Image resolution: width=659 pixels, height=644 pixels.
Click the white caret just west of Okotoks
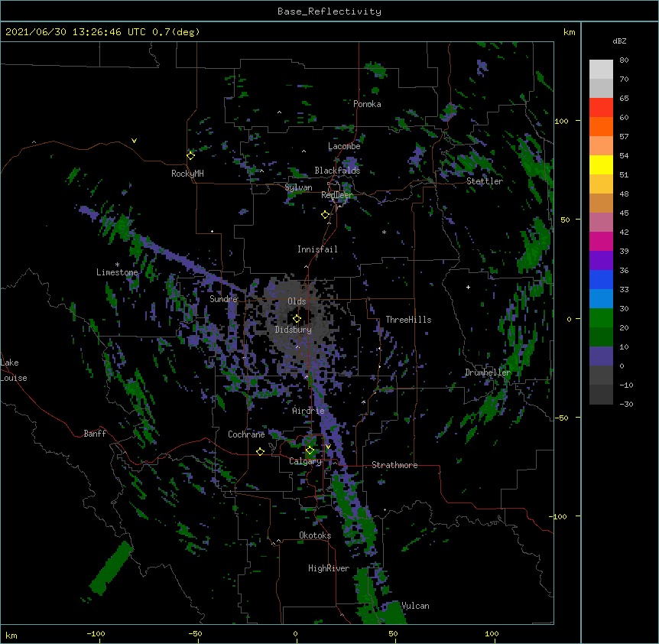[278, 541]
